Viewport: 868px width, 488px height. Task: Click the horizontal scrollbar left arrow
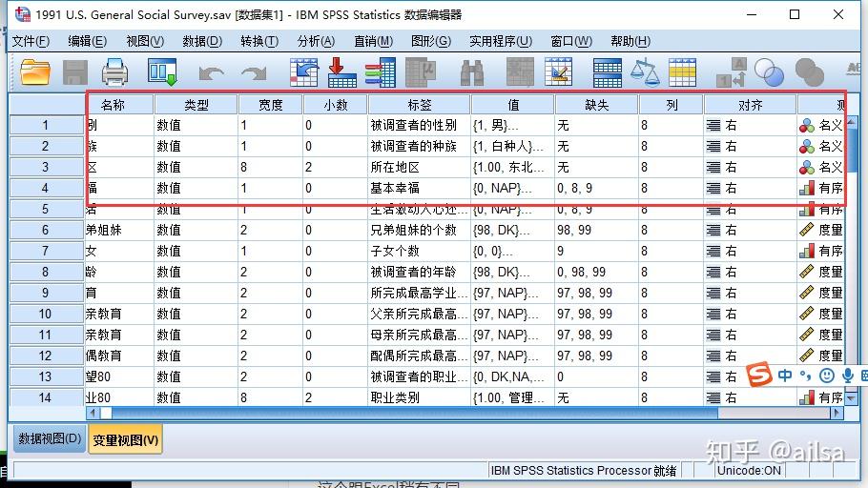pos(93,413)
